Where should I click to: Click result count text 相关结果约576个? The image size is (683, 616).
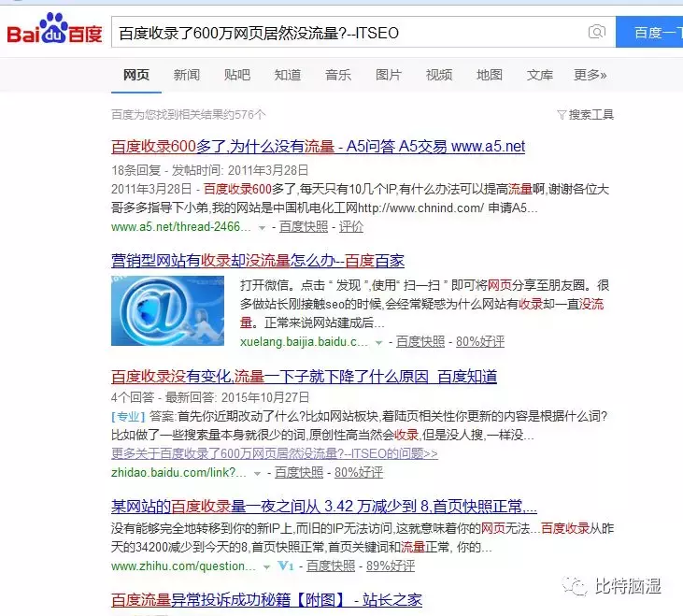pos(221,115)
